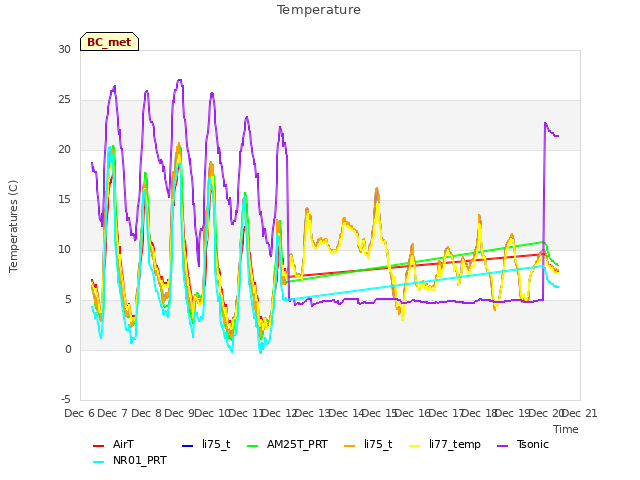640x480 pixels.
Task: Toggle the blue li75_t legend entry
Action: click(206, 444)
